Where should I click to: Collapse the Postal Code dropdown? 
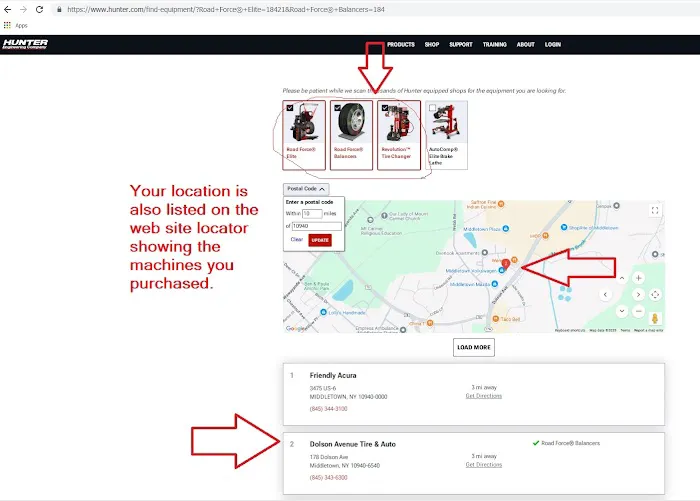[x=306, y=189]
